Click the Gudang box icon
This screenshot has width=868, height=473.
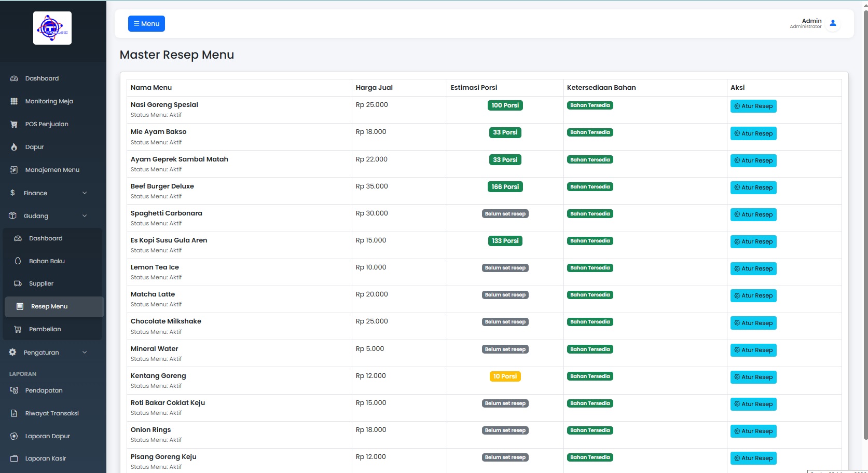point(13,215)
